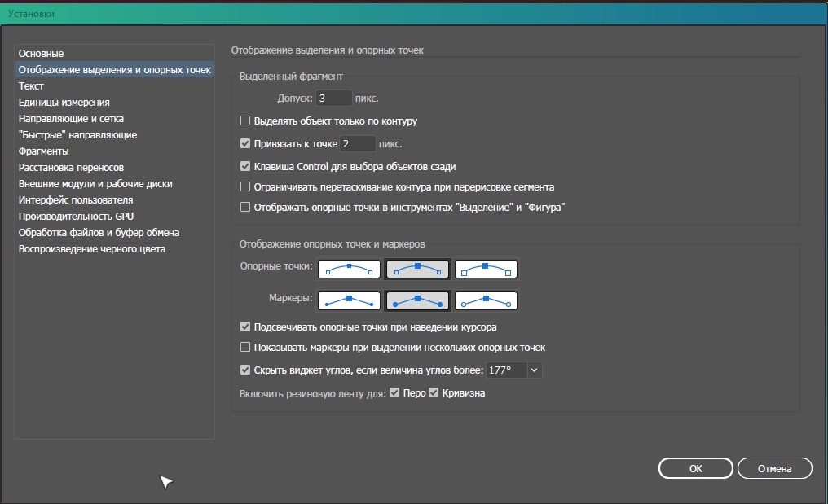The height and width of the screenshot is (504, 828).
Task: Open "Интерфейс пользователя" section
Action: pos(76,200)
